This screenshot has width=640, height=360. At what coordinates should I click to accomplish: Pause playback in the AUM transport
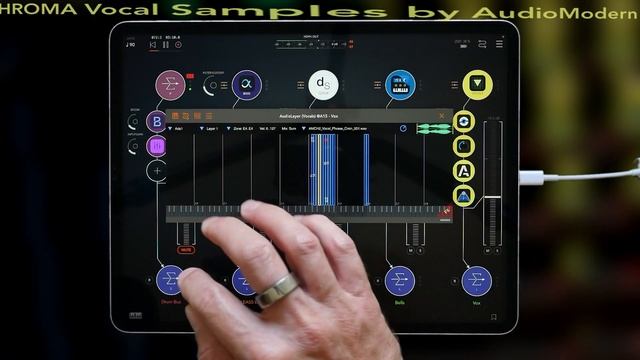pyautogui.click(x=166, y=45)
